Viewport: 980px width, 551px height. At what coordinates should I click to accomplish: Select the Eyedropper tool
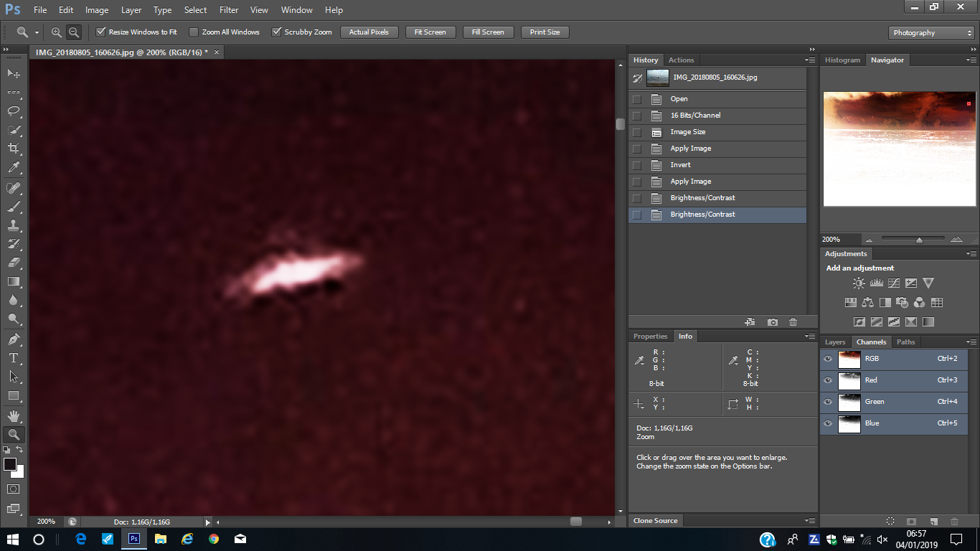14,167
